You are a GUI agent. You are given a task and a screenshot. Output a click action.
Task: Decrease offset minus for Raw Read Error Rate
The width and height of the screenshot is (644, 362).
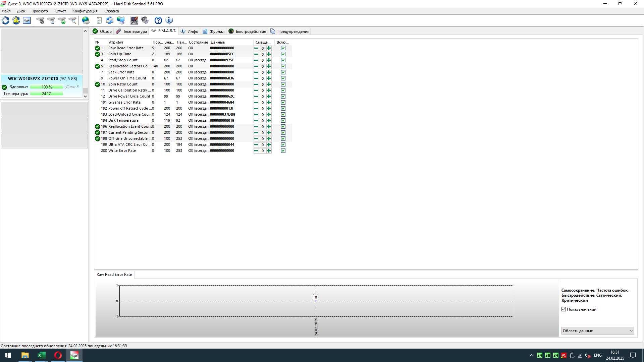coord(256,48)
